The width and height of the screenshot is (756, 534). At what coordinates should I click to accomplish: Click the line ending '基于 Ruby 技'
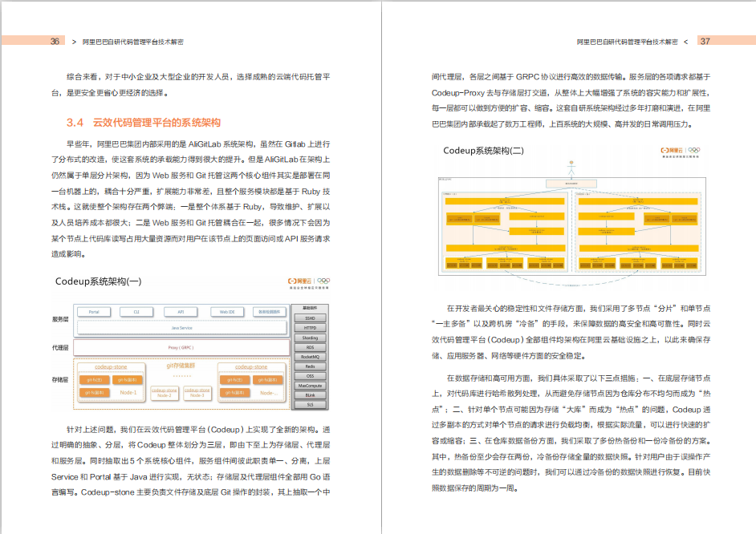click(190, 192)
